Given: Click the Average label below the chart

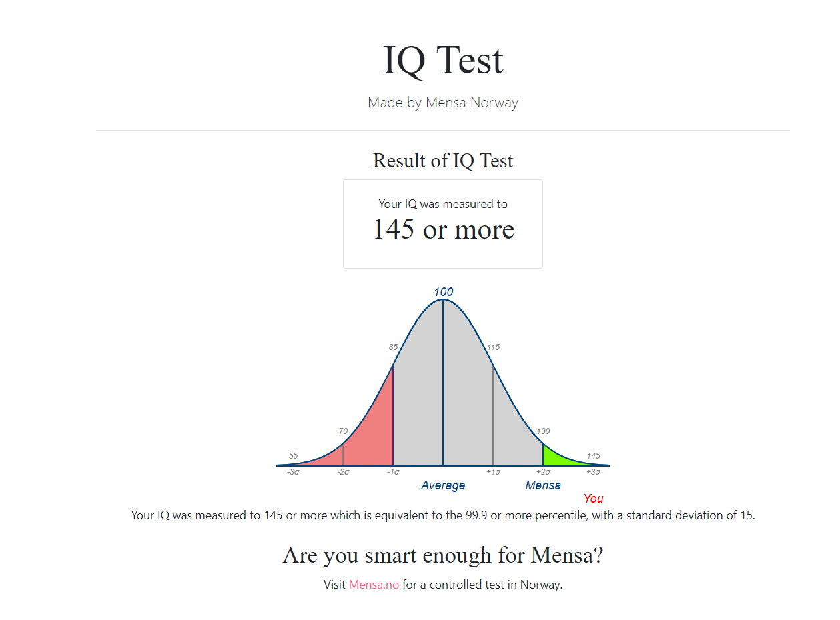Looking at the screenshot, I should click(443, 485).
